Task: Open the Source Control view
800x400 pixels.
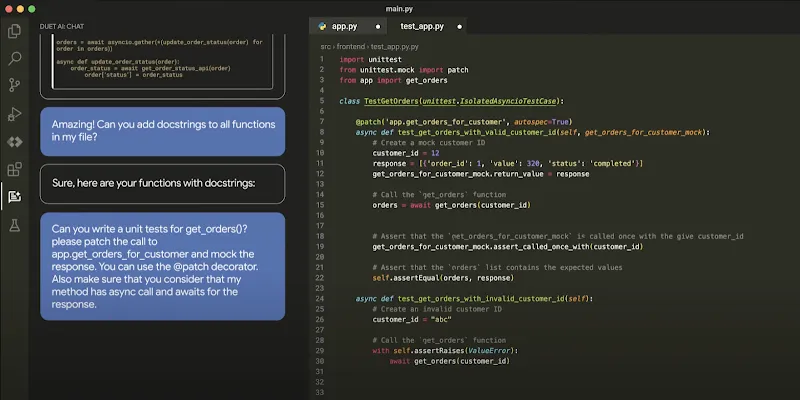Action: click(14, 85)
